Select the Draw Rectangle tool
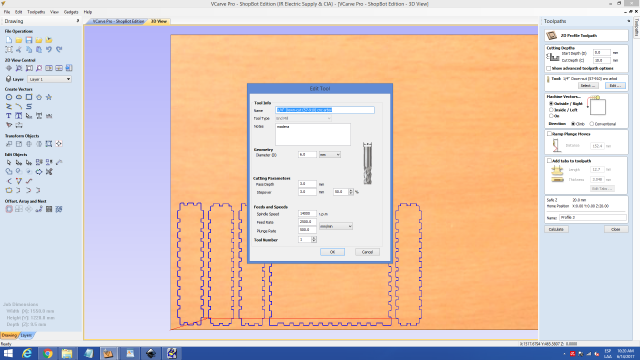Viewport: 640px width, 360px height. 29,97
